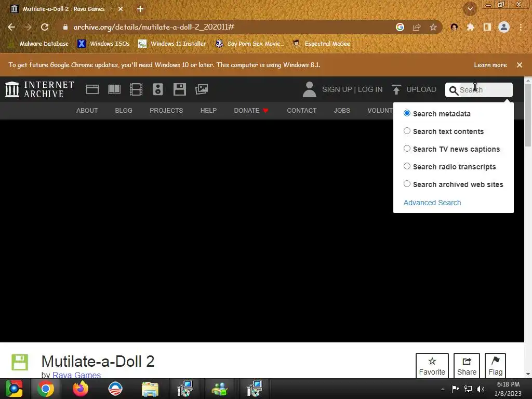Open Google icon in address bar
Screen dimensions: 532x399
(x=400, y=27)
